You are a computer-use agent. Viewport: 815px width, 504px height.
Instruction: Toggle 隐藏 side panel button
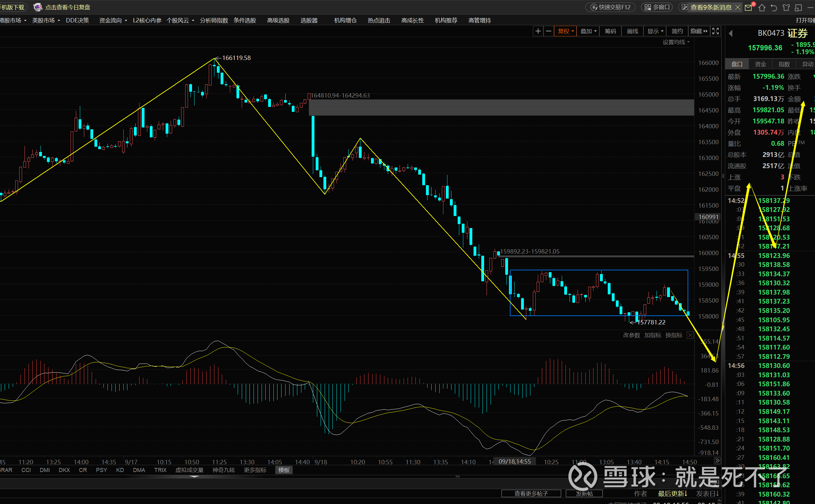pyautogui.click(x=699, y=31)
